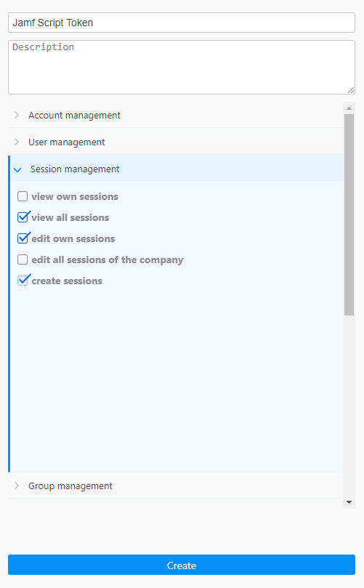Focus the Jamf Script Token name field
The width and height of the screenshot is (364, 588).
point(182,23)
